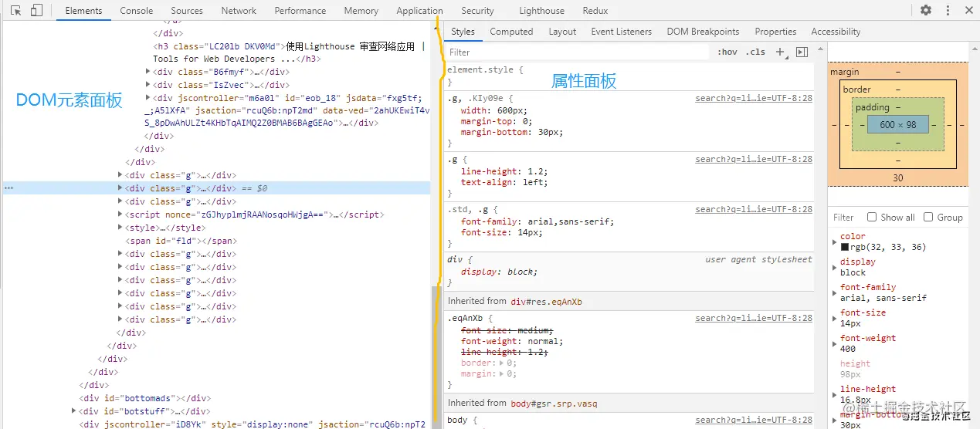Click the h3 class LC20lb DKV0Md node

290,52
